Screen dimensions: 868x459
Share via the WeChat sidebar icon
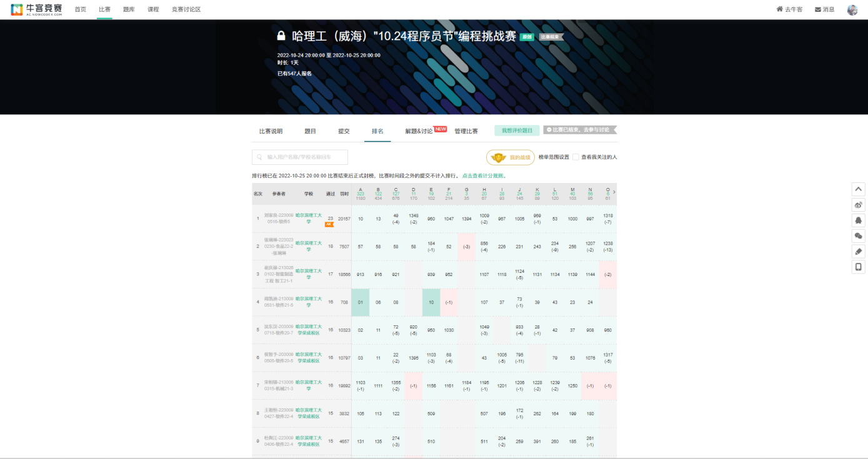tap(858, 236)
